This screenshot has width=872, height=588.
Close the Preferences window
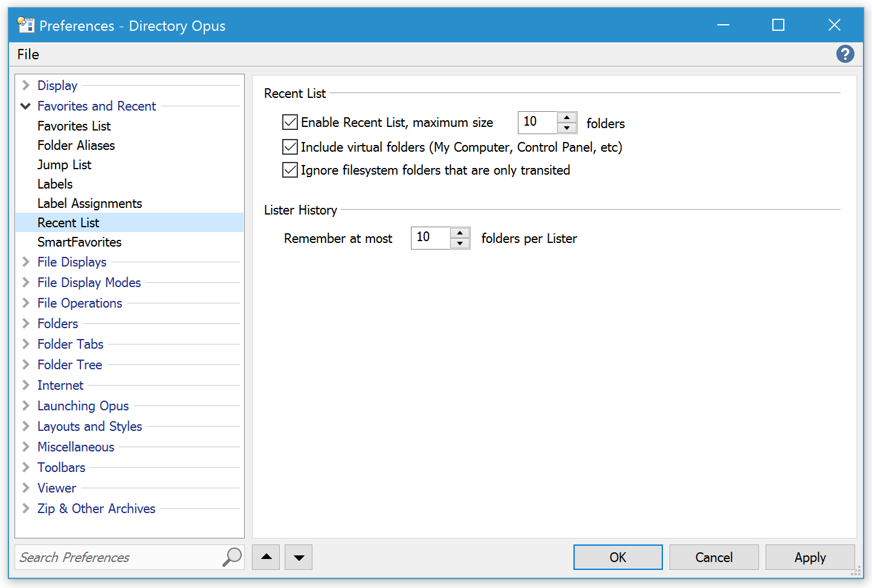(x=834, y=25)
